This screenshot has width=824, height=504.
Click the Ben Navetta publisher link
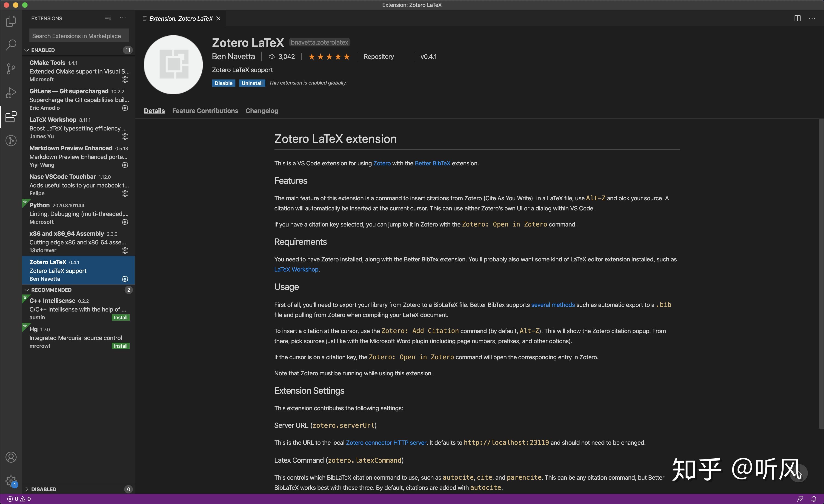pyautogui.click(x=233, y=57)
